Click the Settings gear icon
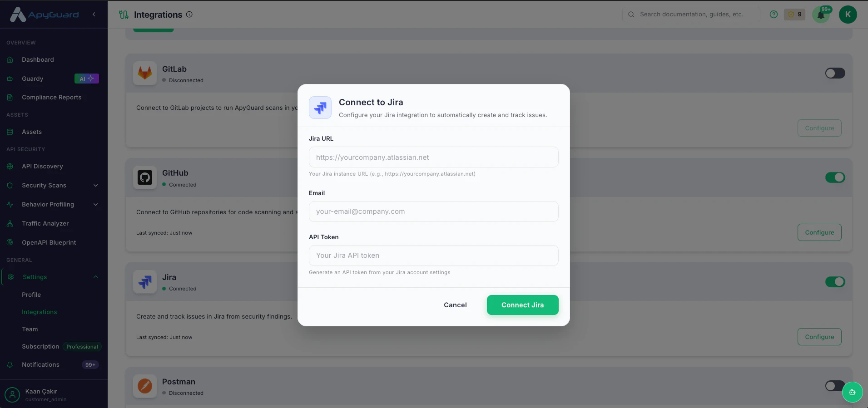Screen dimensions: 868x408 pyautogui.click(x=11, y=277)
